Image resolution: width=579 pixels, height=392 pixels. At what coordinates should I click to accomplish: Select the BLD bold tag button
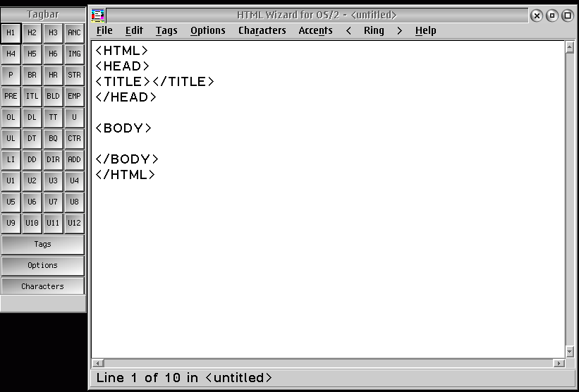(53, 97)
